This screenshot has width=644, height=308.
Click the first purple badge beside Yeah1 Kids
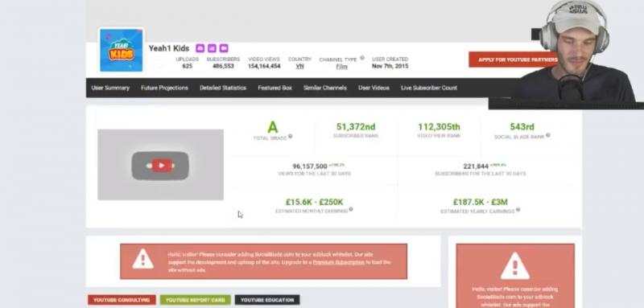tap(200, 48)
